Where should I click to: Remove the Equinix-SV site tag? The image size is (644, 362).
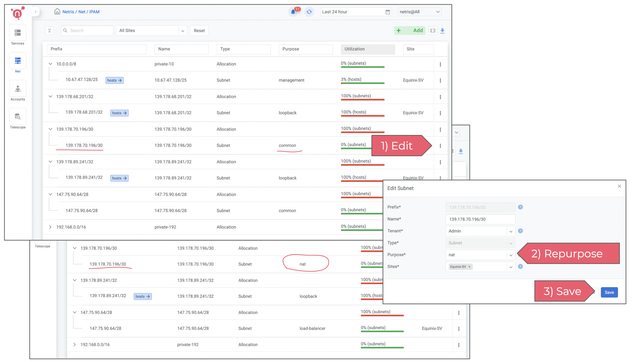click(x=469, y=267)
